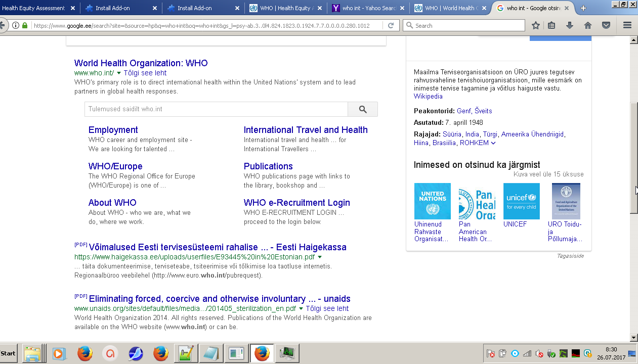Open About WHO sitelink

tap(112, 203)
